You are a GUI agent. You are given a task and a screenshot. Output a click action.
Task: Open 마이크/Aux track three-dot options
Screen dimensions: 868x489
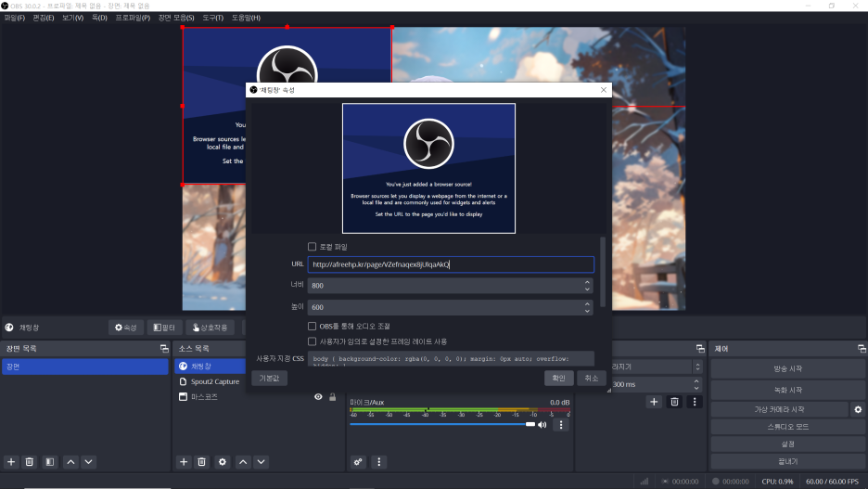[x=561, y=425]
